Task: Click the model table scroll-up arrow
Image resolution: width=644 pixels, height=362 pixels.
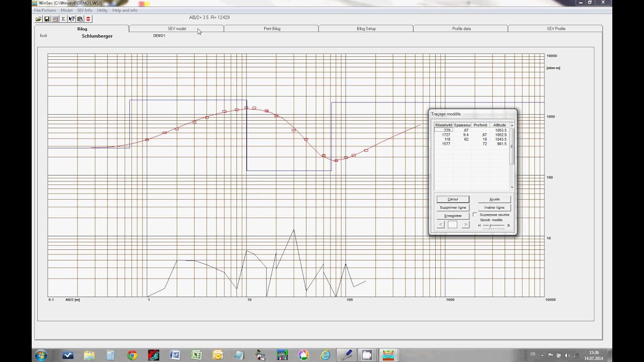Action: point(512,125)
